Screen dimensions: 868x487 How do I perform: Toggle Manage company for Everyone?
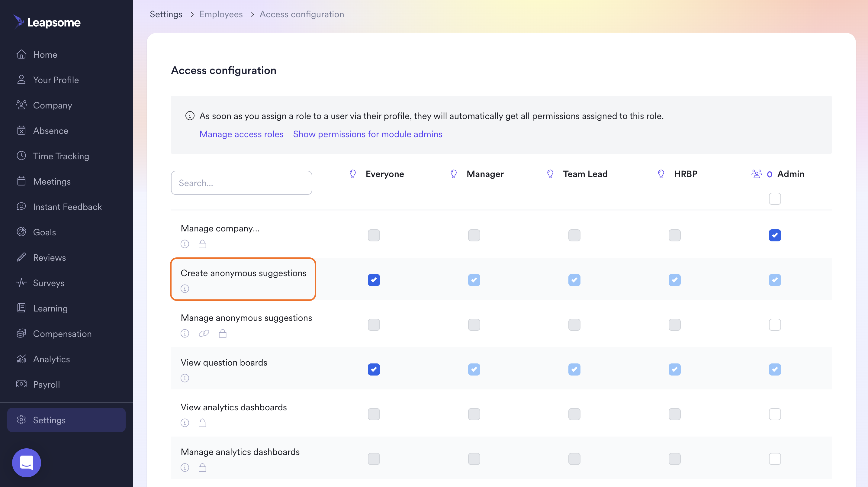(x=374, y=235)
